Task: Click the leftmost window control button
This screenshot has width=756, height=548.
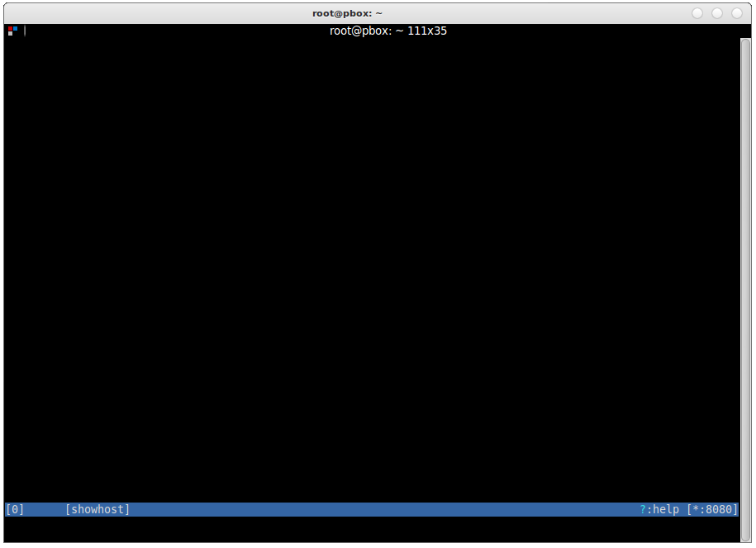Action: coord(697,13)
